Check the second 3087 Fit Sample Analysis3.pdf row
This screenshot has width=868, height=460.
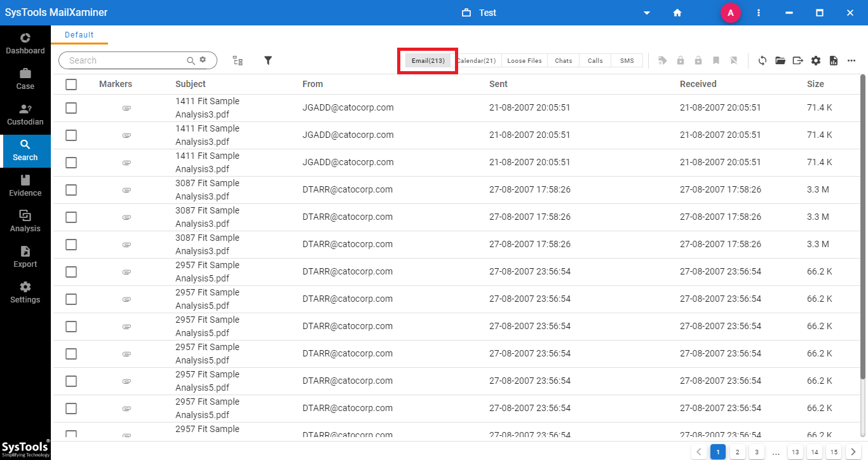71,217
